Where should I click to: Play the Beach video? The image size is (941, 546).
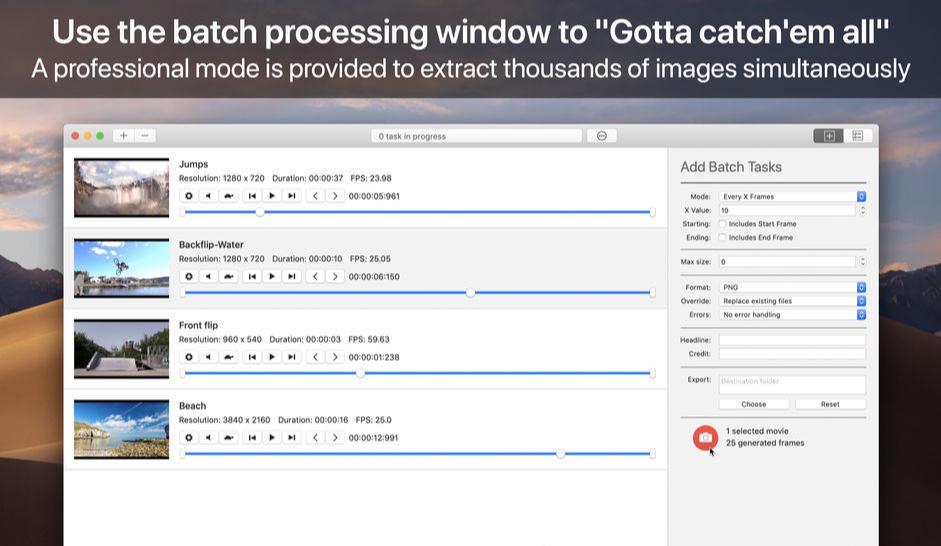click(272, 437)
